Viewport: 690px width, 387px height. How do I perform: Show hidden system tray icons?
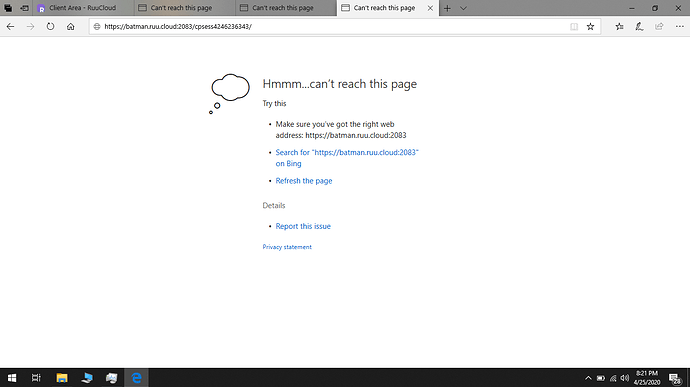(x=588, y=378)
